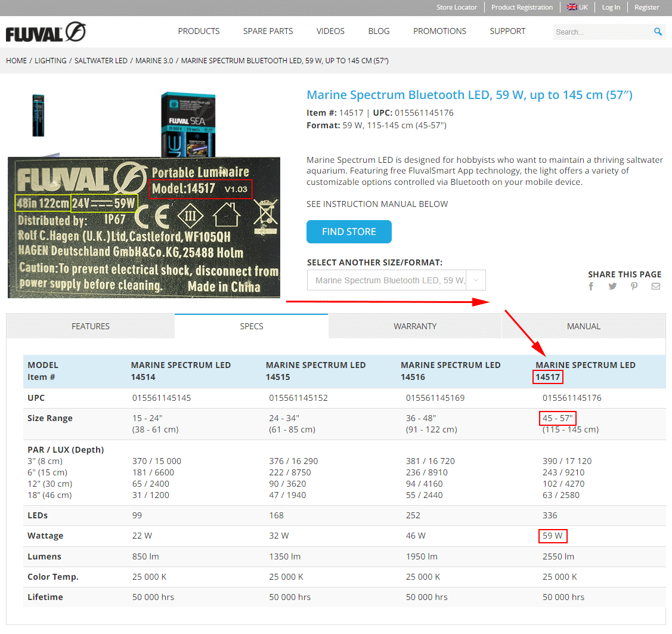Share this page by email icon

pos(656,286)
